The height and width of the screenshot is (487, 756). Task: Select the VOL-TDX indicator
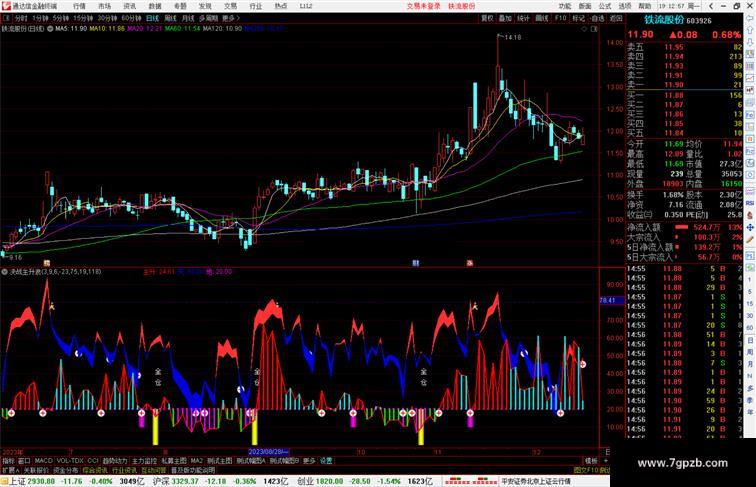click(x=70, y=461)
